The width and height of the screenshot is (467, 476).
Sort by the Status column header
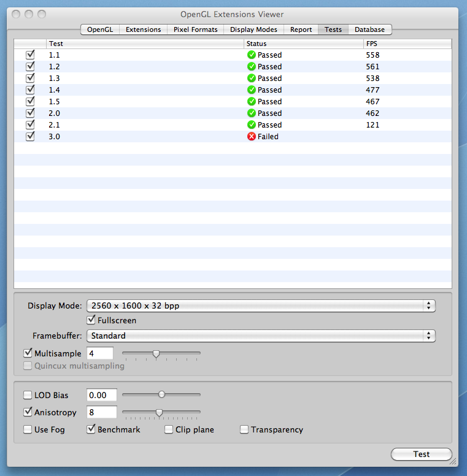pos(303,44)
